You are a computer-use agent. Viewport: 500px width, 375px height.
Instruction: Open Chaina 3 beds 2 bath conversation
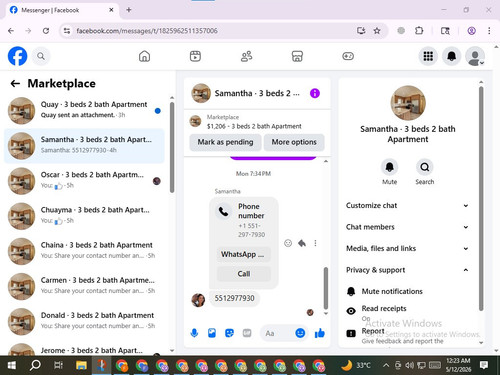pos(84,251)
